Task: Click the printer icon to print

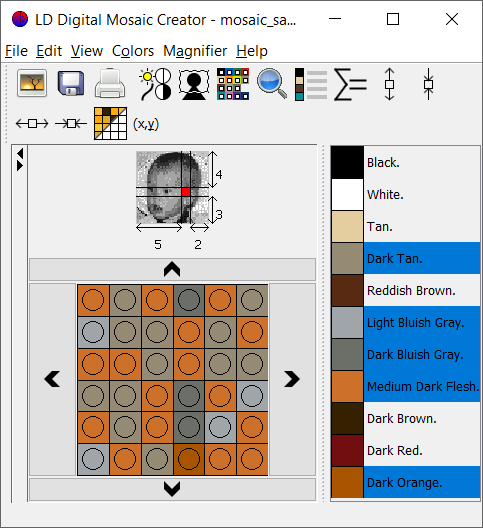Action: click(110, 84)
